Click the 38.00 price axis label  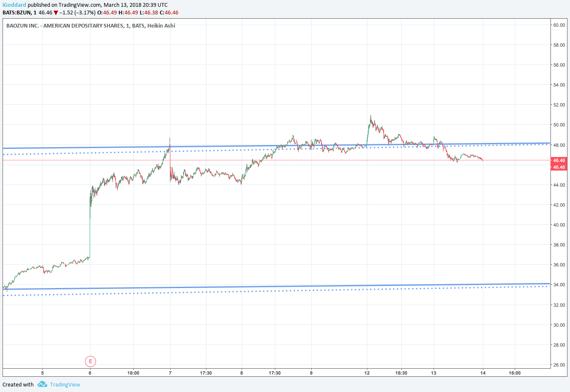pos(559,245)
